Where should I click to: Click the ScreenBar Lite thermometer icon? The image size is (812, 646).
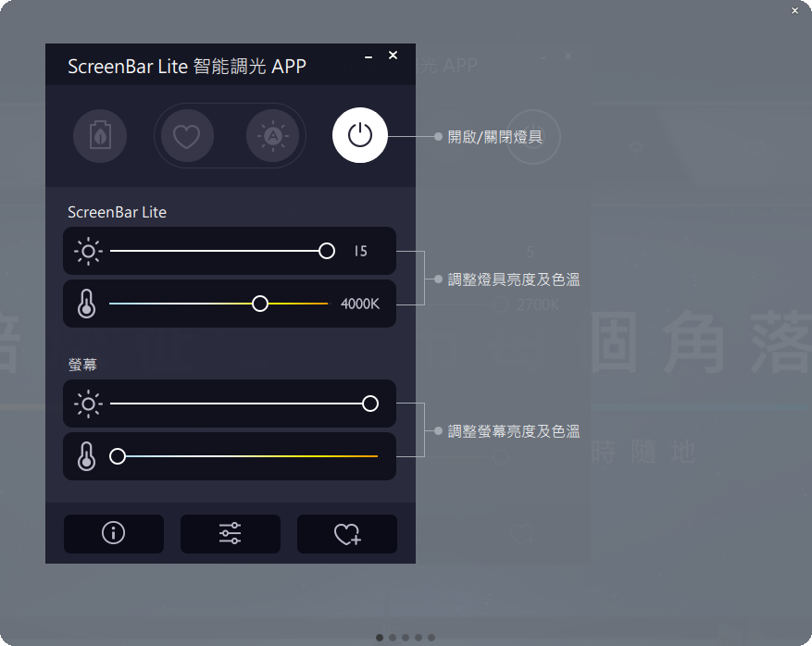pos(86,304)
